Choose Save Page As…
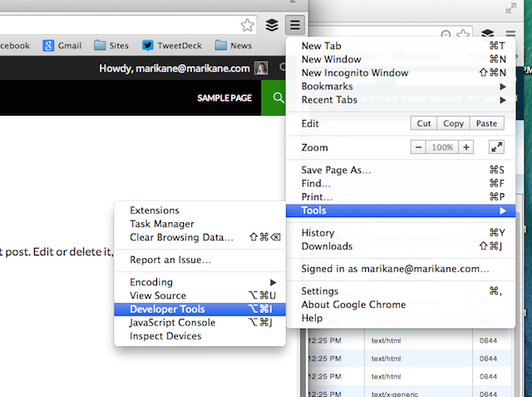 click(x=401, y=170)
